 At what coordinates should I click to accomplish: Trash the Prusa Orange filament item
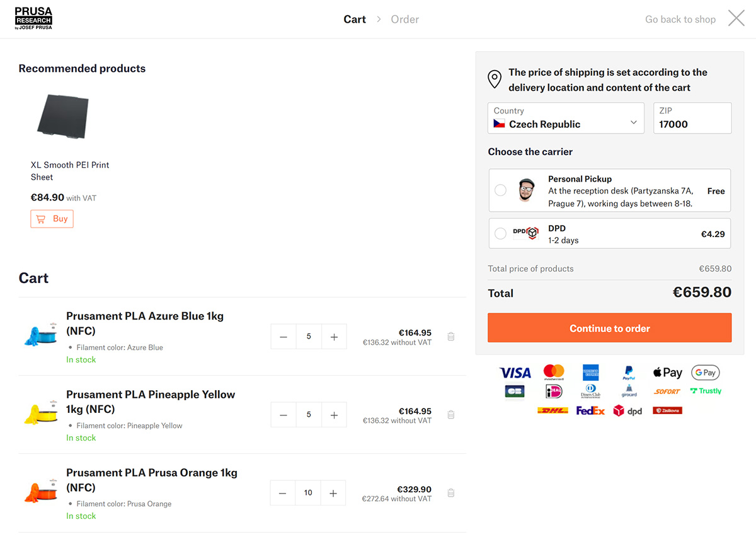(451, 493)
